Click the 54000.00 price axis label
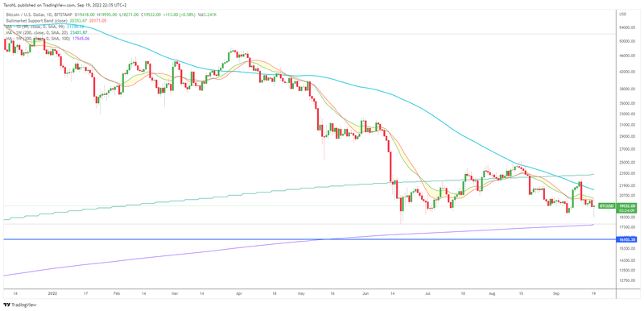644x311 pixels. (627, 27)
